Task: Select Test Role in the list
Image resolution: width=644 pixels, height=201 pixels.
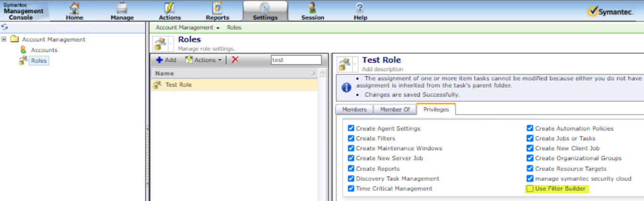Action: tap(234, 85)
